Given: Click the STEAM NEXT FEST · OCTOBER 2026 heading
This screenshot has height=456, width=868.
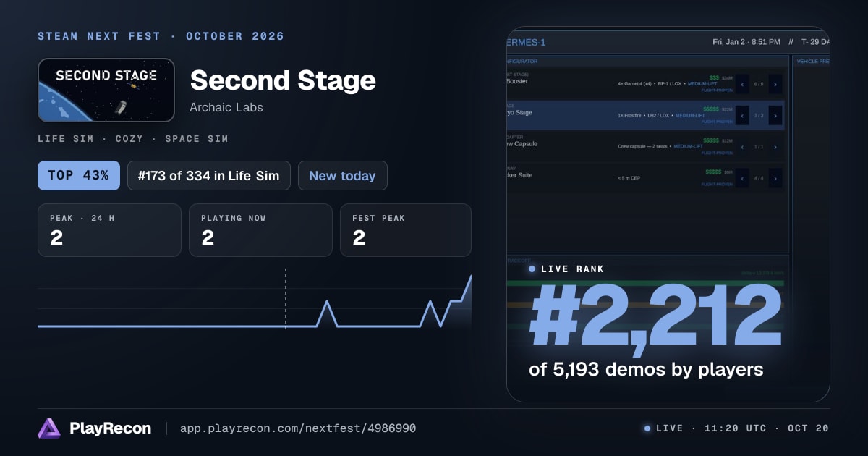Looking at the screenshot, I should [x=161, y=36].
